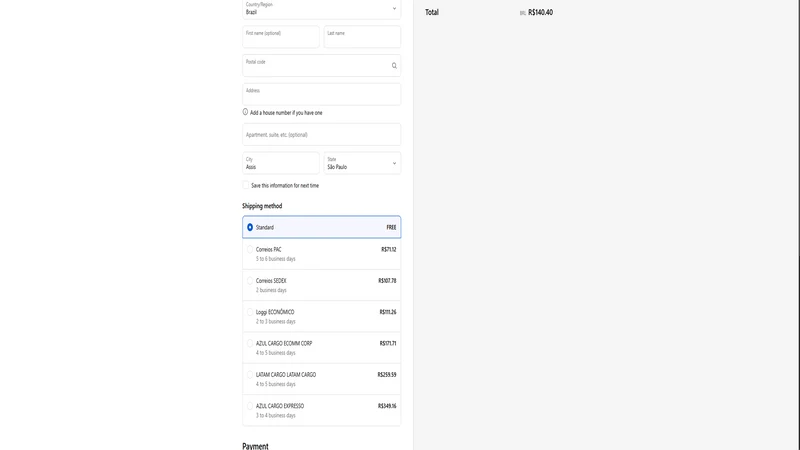
Task: Select Loggi ECONÔMICO shipping option
Action: point(321,316)
